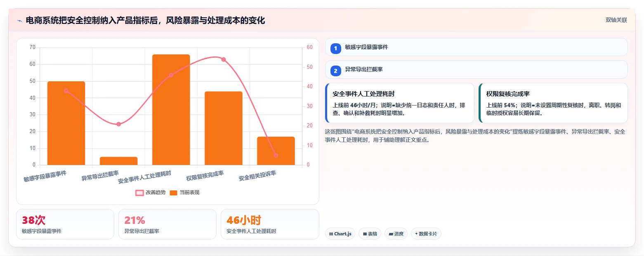Click the chart title text in header

[x=145, y=21]
